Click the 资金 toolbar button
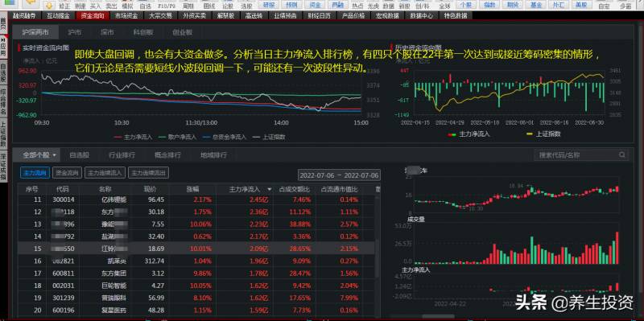The height and width of the screenshot is (321, 644). tap(315, 6)
